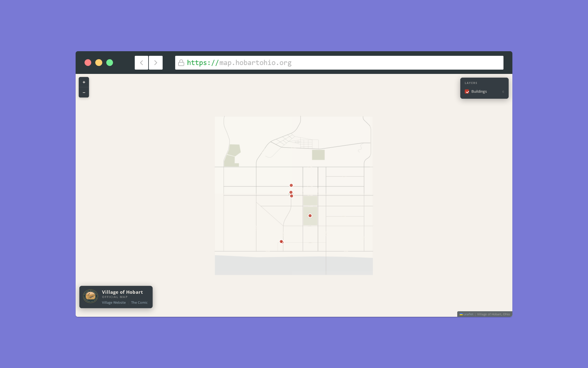Zoom in with the plus button
The image size is (588, 368).
tap(84, 82)
